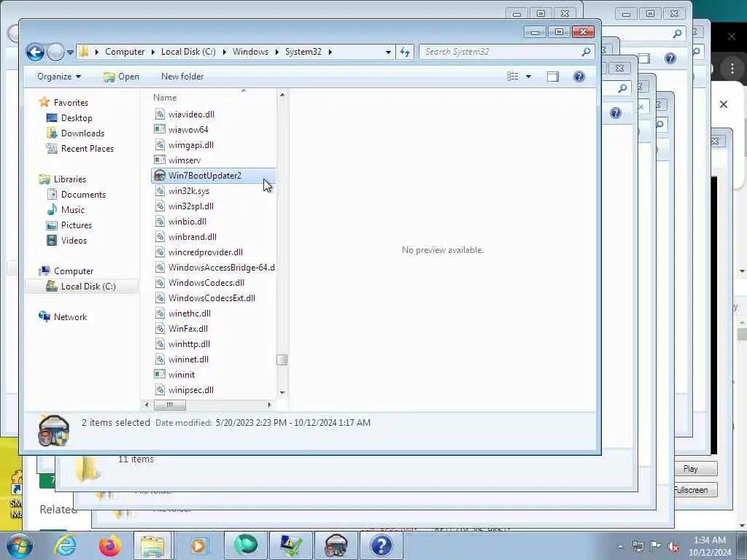Sort files by the Name column header
747x560 pixels.
(165, 98)
